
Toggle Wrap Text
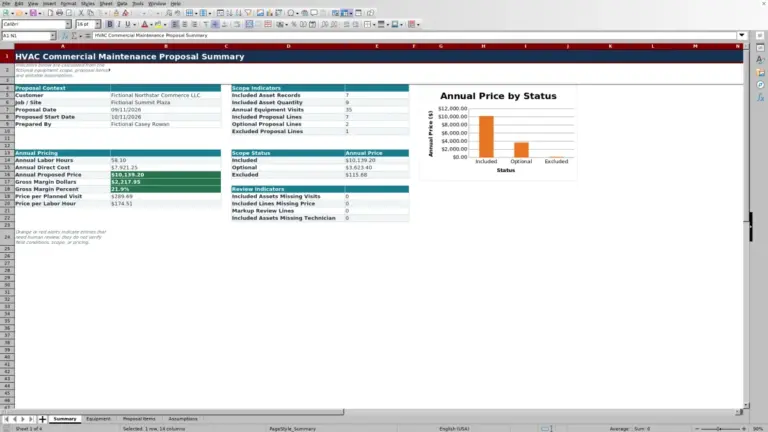[x=237, y=24]
